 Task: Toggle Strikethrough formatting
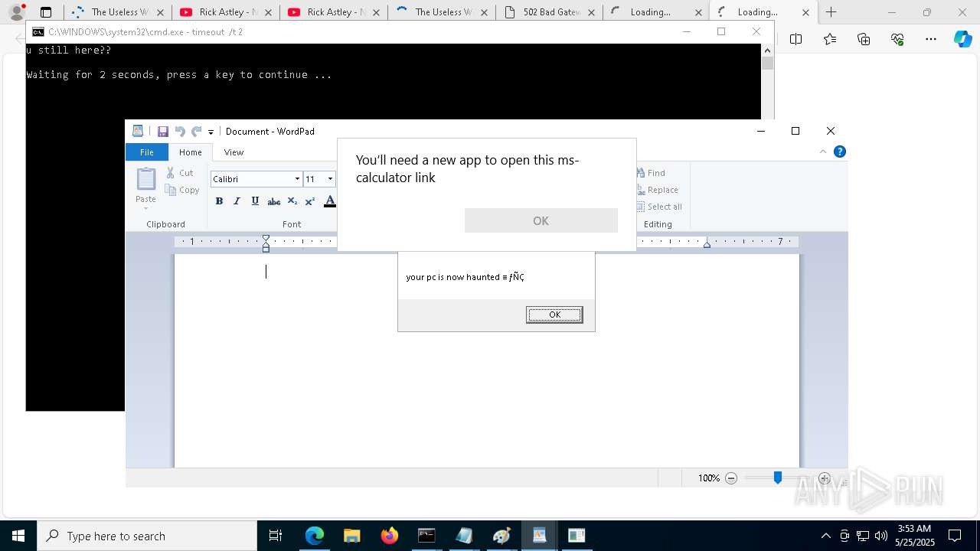pos(273,201)
